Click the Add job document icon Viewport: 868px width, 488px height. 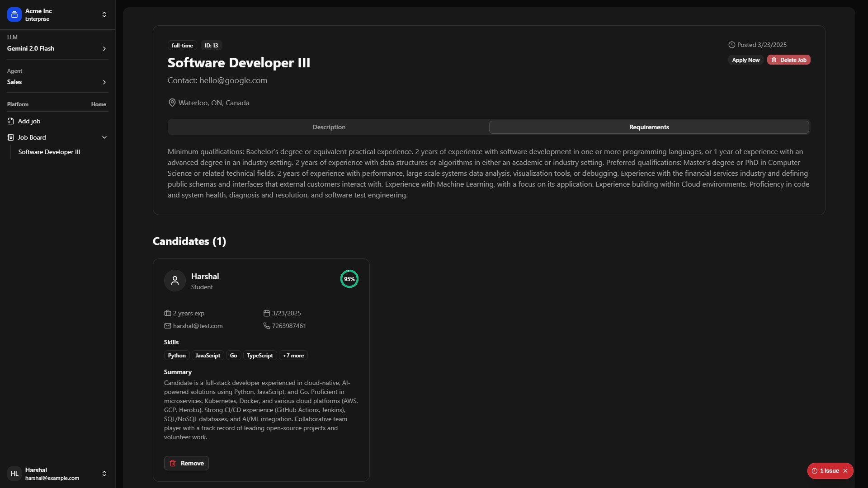point(11,121)
